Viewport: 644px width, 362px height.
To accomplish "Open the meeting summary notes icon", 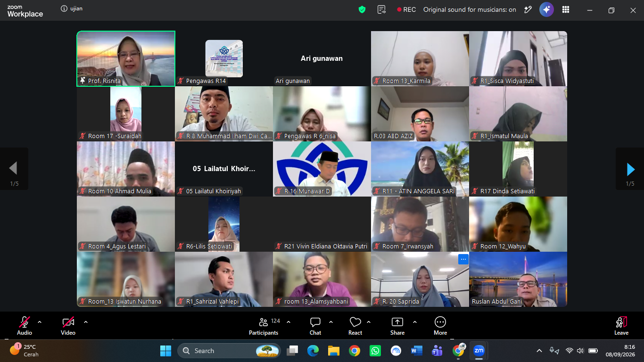I will point(382,9).
